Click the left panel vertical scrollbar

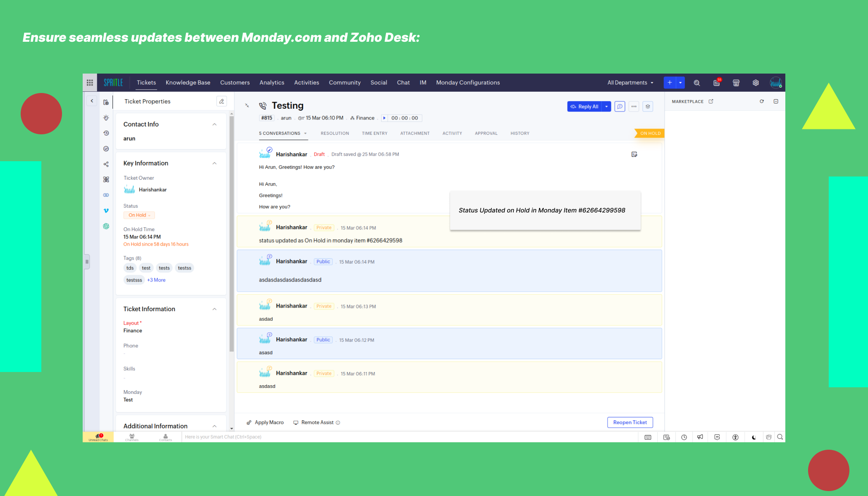[x=231, y=234]
